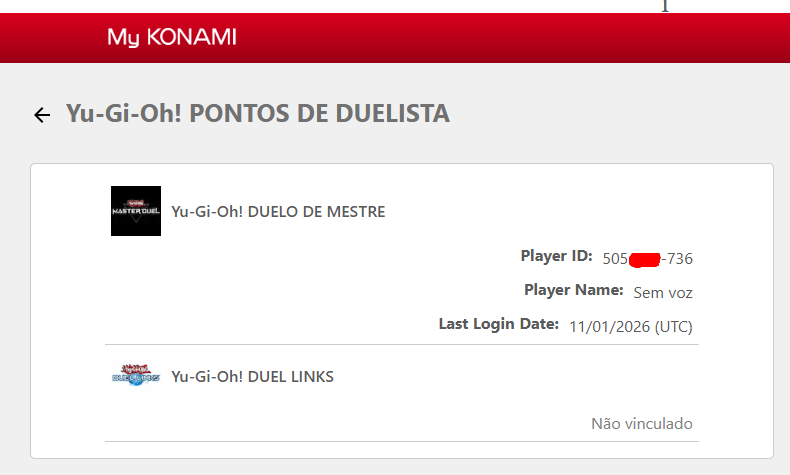Click the red censored part of Player ID

[x=644, y=259]
